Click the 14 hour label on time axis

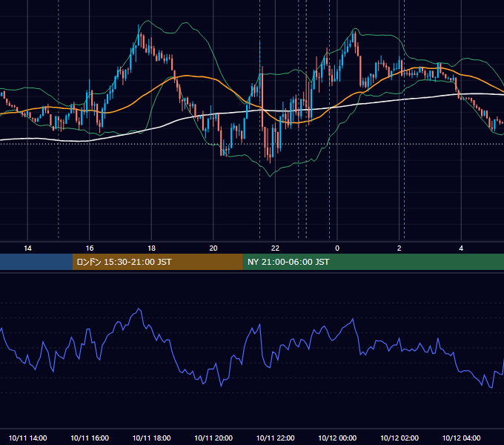tap(27, 248)
